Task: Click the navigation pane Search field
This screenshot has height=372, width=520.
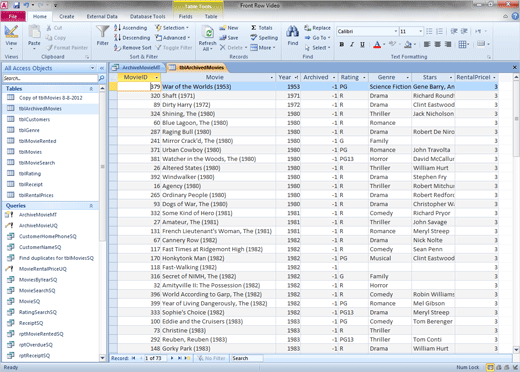Action: pyautogui.click(x=50, y=78)
